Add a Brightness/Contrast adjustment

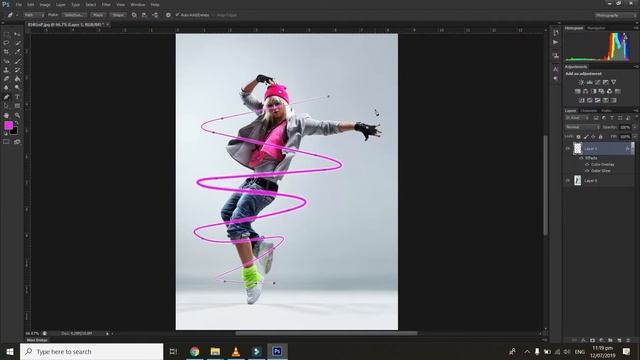pyautogui.click(x=581, y=82)
